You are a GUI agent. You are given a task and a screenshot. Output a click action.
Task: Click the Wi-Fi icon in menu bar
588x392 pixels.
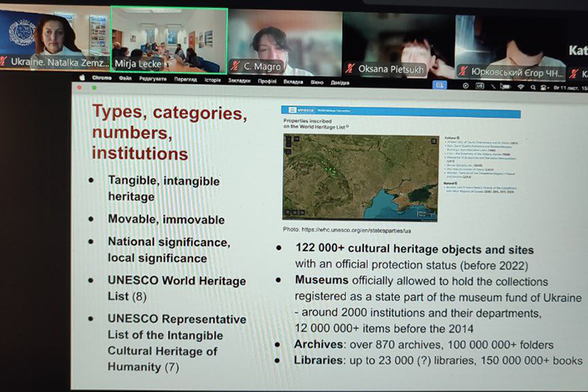tap(521, 85)
